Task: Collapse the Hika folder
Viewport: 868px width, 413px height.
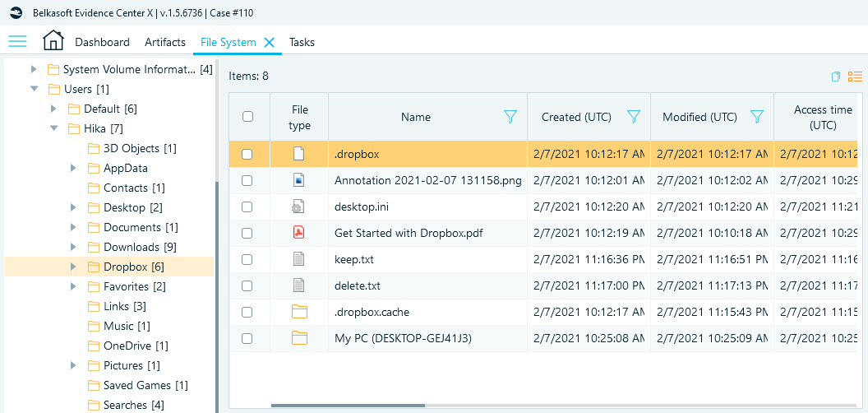Action: (53, 128)
